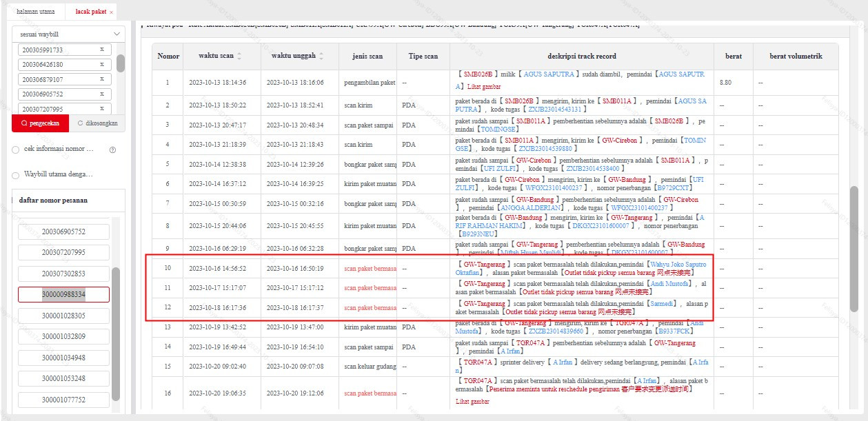This screenshot has height=421, width=868.
Task: Click the berat volumetrik column header
Action: [796, 56]
